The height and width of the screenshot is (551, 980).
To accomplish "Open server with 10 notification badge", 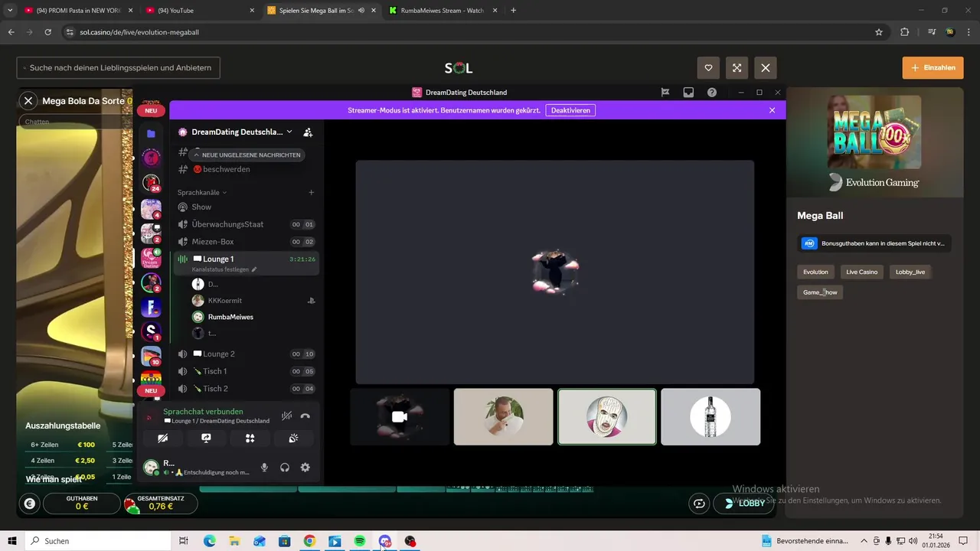I will 151,357.
